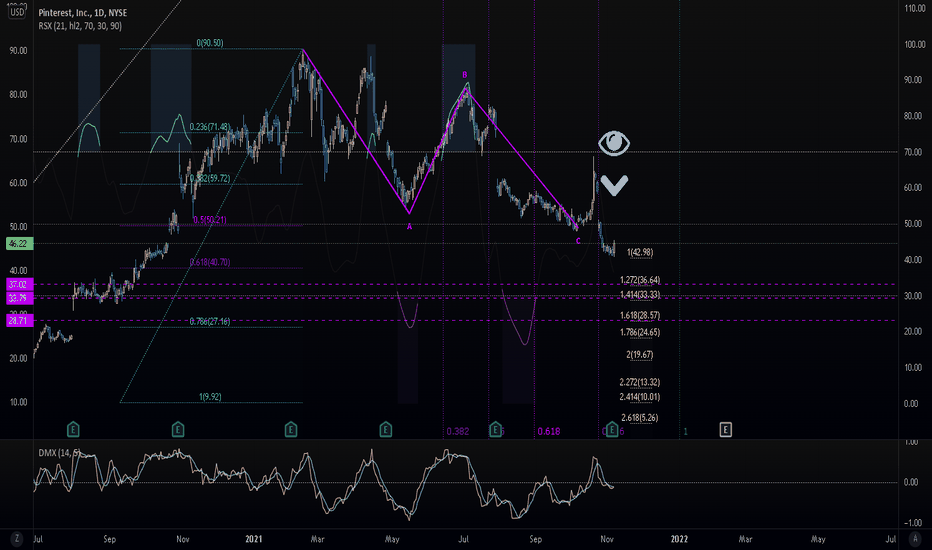The width and height of the screenshot is (932, 550).
Task: Click the 2(19.67) extension level label
Action: coord(640,354)
